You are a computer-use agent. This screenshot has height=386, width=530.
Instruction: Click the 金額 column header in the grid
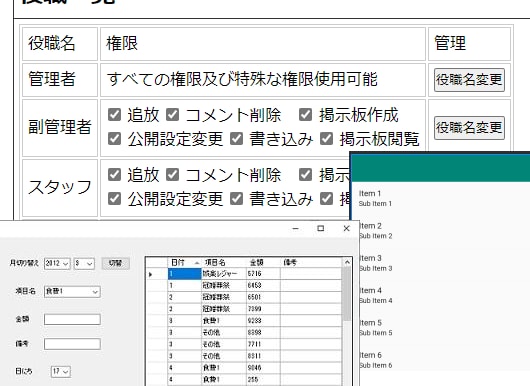[x=263, y=262]
